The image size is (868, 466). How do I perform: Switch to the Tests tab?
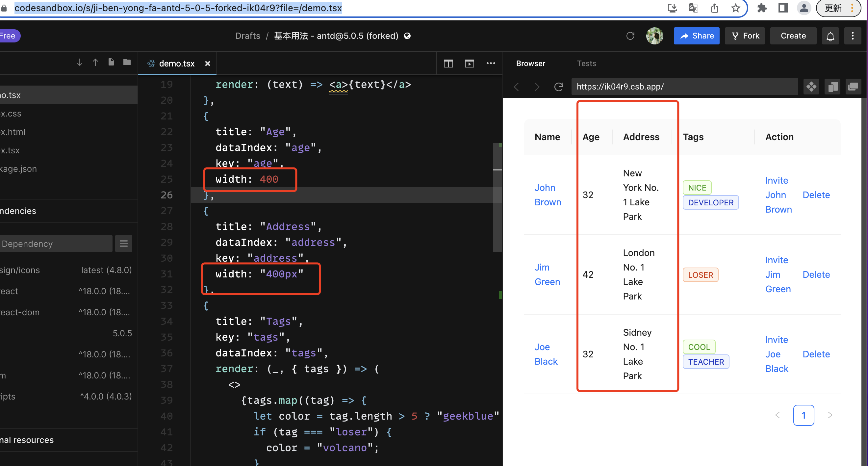click(587, 63)
